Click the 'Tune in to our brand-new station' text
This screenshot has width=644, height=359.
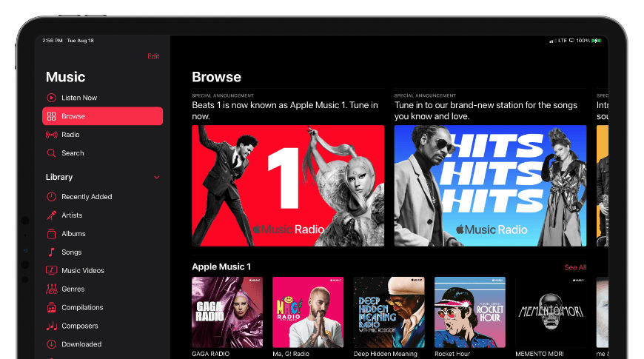tap(486, 110)
